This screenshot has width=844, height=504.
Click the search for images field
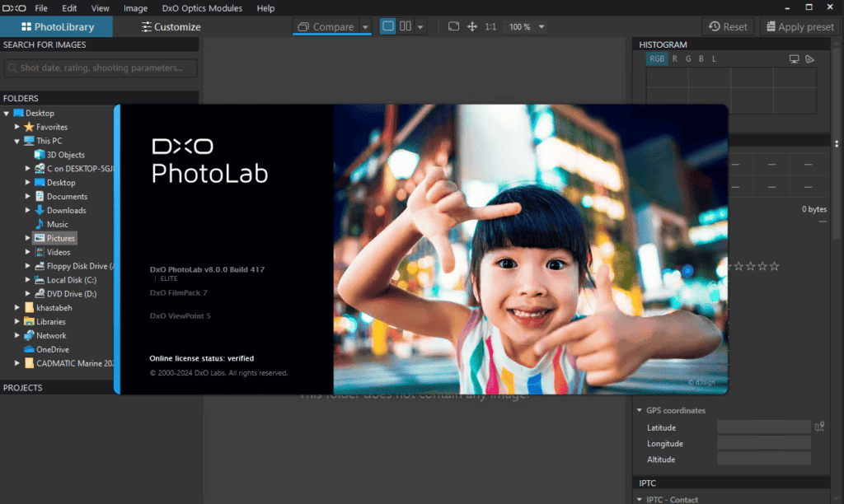(101, 68)
